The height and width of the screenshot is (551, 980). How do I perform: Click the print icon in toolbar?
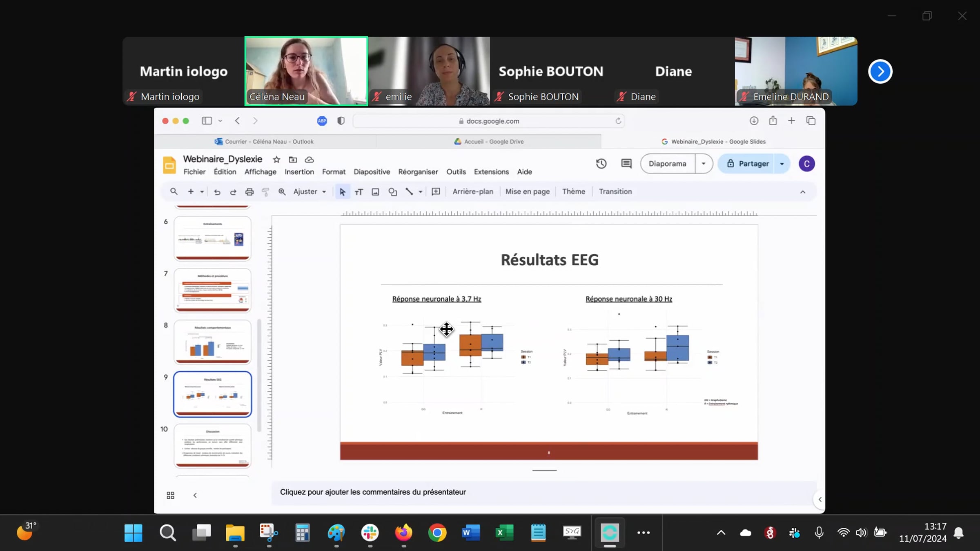249,192
